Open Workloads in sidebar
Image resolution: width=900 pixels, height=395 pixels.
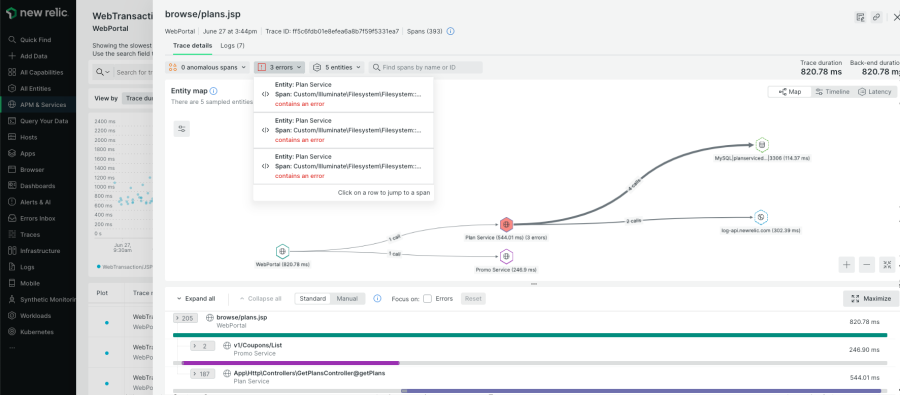(x=35, y=316)
